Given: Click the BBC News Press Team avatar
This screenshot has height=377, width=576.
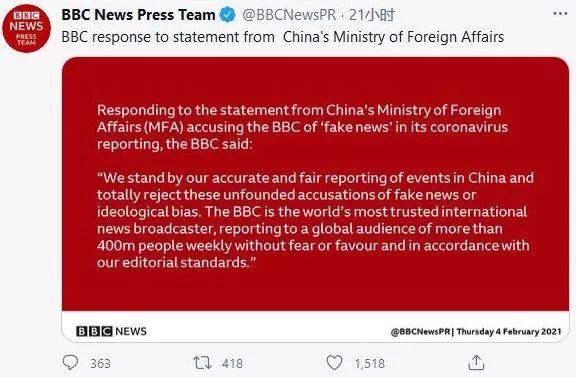Looking at the screenshot, I should coord(26,29).
